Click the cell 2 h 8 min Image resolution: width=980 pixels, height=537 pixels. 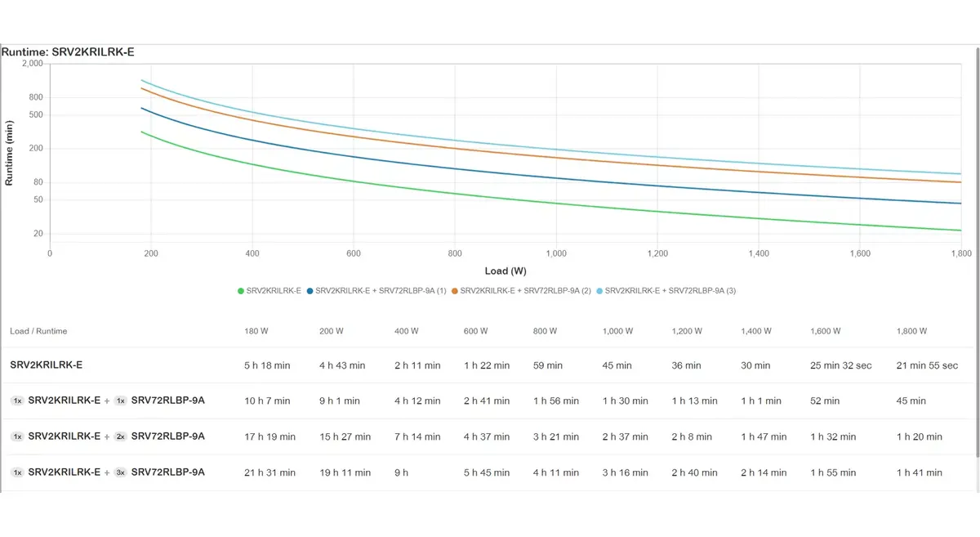click(x=693, y=437)
